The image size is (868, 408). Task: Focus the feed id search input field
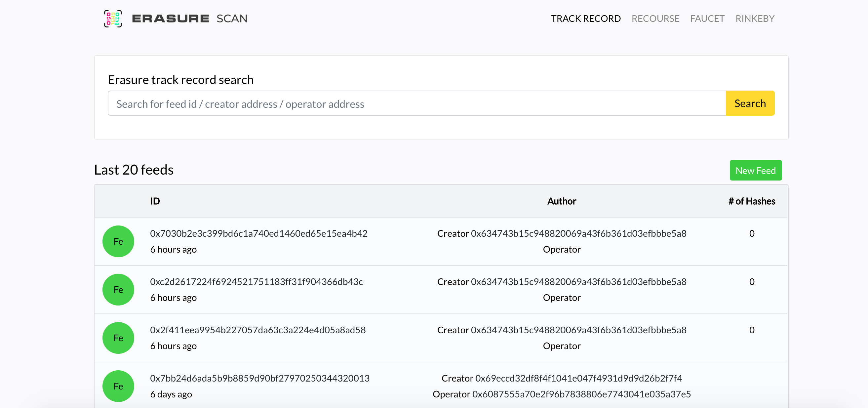point(417,103)
